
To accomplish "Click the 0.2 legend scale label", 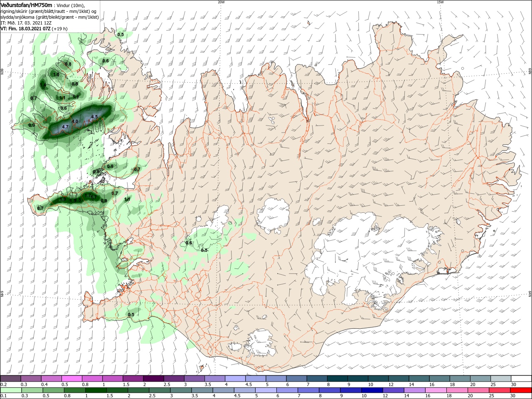I will [3, 385].
